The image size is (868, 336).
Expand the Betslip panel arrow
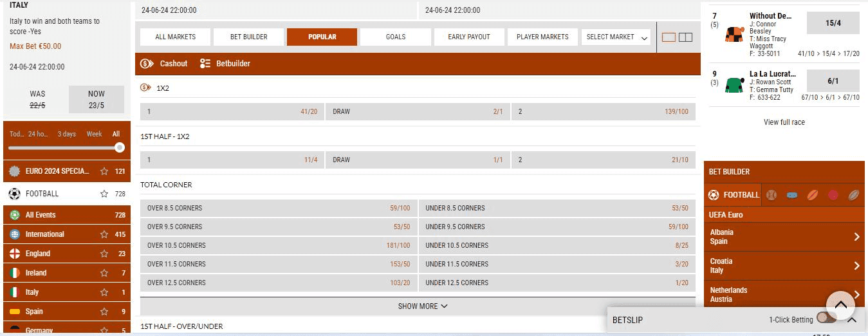[852, 320]
